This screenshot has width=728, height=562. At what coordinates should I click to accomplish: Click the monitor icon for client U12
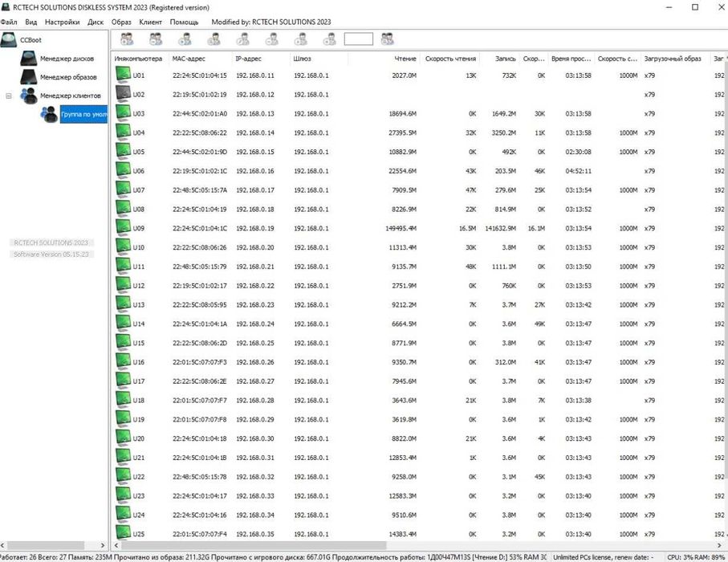123,284
